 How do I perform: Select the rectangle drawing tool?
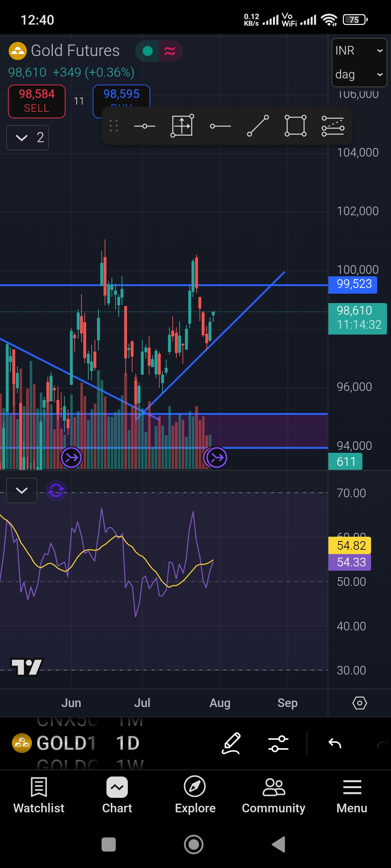295,126
